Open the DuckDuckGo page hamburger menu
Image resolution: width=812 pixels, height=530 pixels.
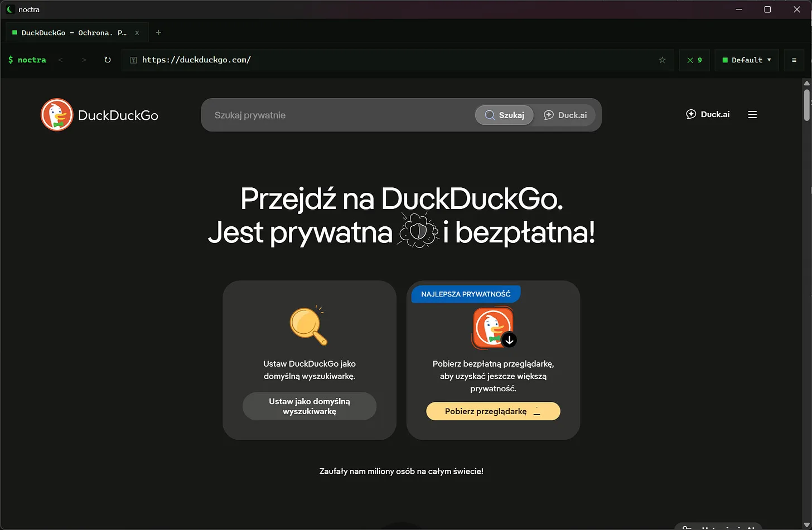[752, 114]
